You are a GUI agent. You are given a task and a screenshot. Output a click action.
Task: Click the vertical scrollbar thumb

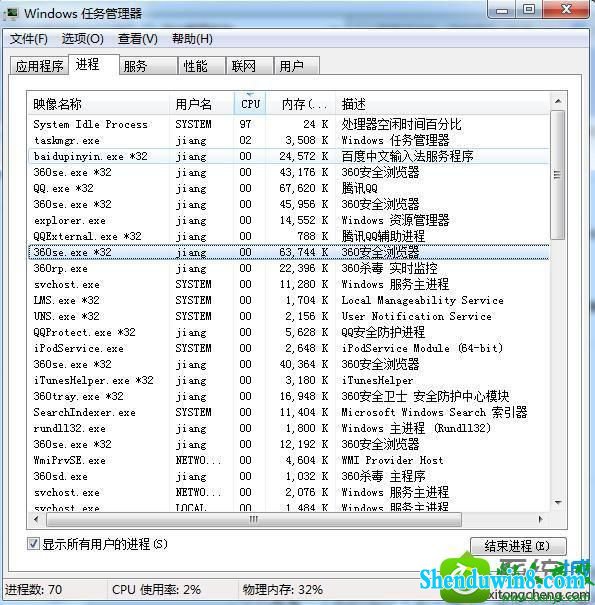pos(558,175)
